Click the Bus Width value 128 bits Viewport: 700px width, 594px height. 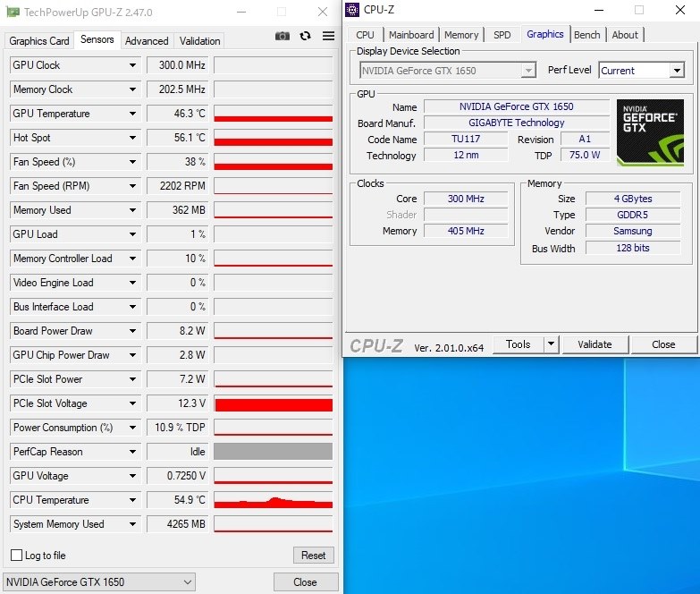[x=633, y=248]
